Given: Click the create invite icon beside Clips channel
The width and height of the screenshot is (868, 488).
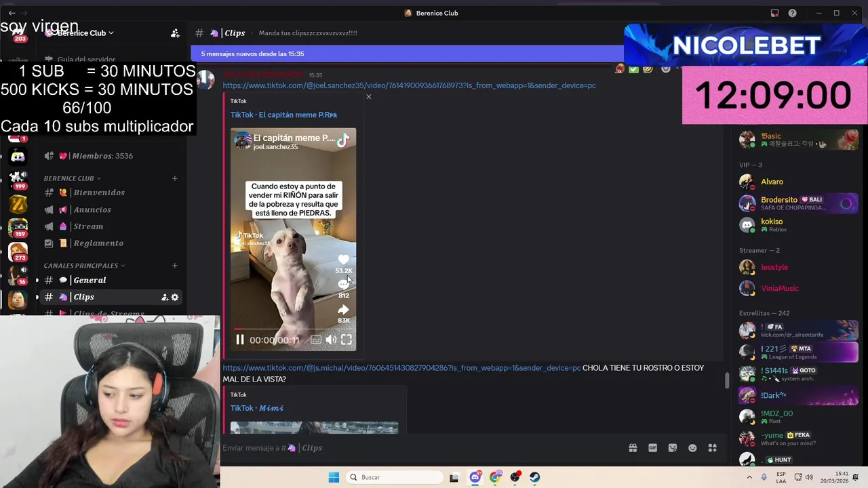Looking at the screenshot, I should click(165, 297).
